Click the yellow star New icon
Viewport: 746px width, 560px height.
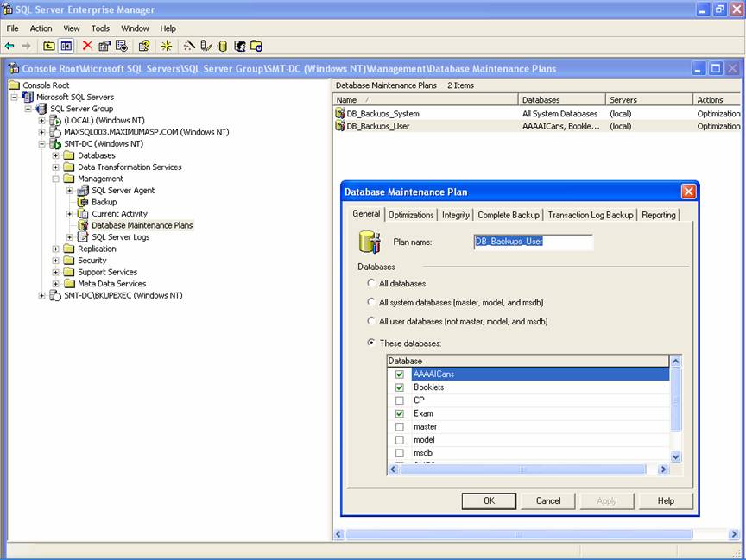pos(166,46)
